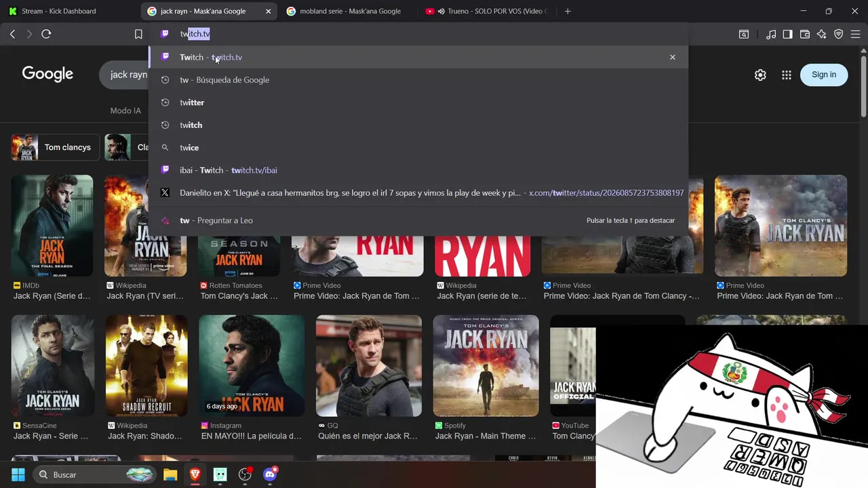The height and width of the screenshot is (488, 868).
Task: Select the Tom clancys filter chip
Action: click(x=56, y=147)
